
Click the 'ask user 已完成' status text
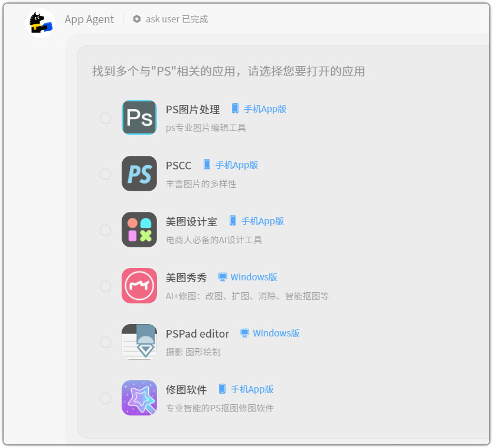tap(177, 19)
